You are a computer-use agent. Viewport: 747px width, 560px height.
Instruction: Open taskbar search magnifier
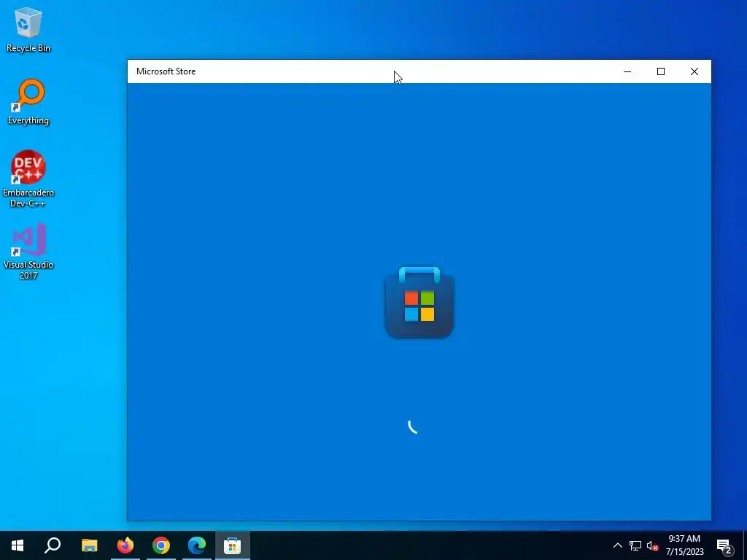(53, 545)
